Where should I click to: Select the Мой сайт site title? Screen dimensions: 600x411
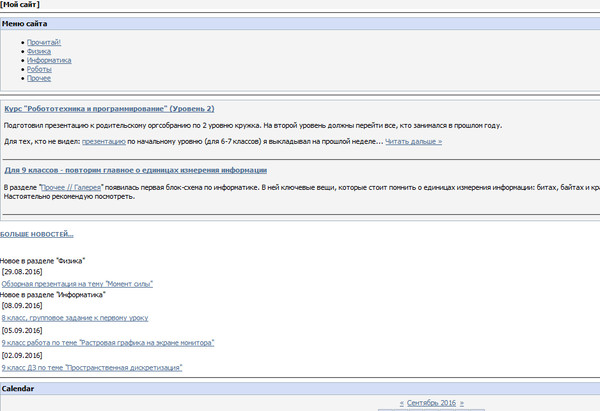pyautogui.click(x=20, y=5)
